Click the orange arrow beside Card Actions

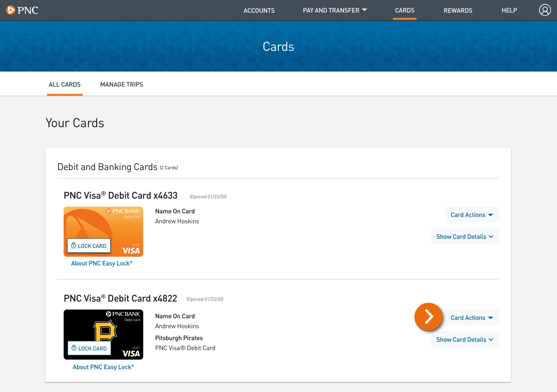[x=429, y=317]
